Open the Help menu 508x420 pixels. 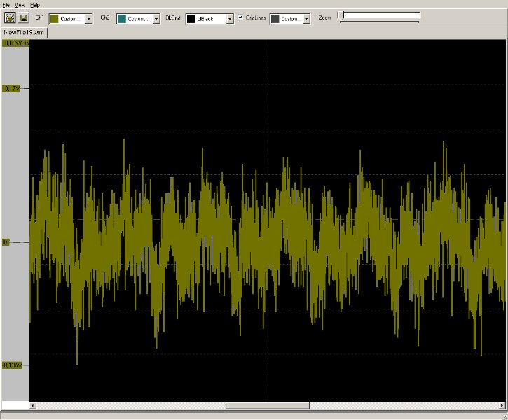point(35,5)
